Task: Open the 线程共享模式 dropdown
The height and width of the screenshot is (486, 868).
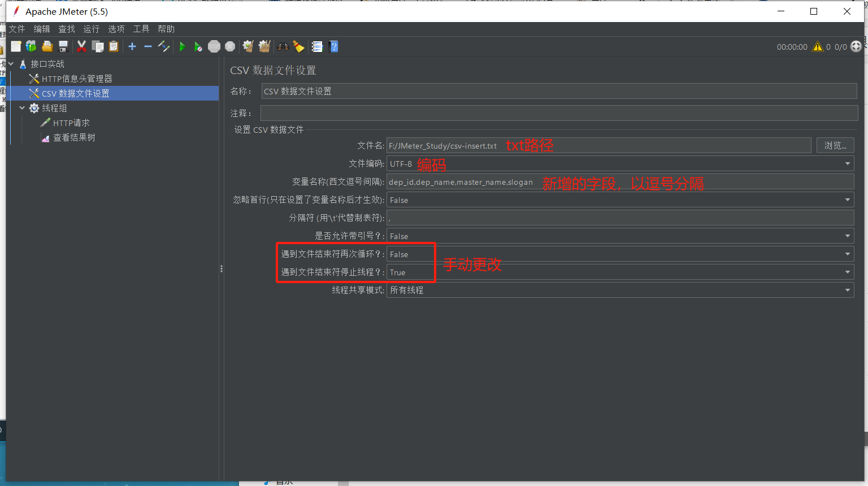Action: [x=620, y=290]
